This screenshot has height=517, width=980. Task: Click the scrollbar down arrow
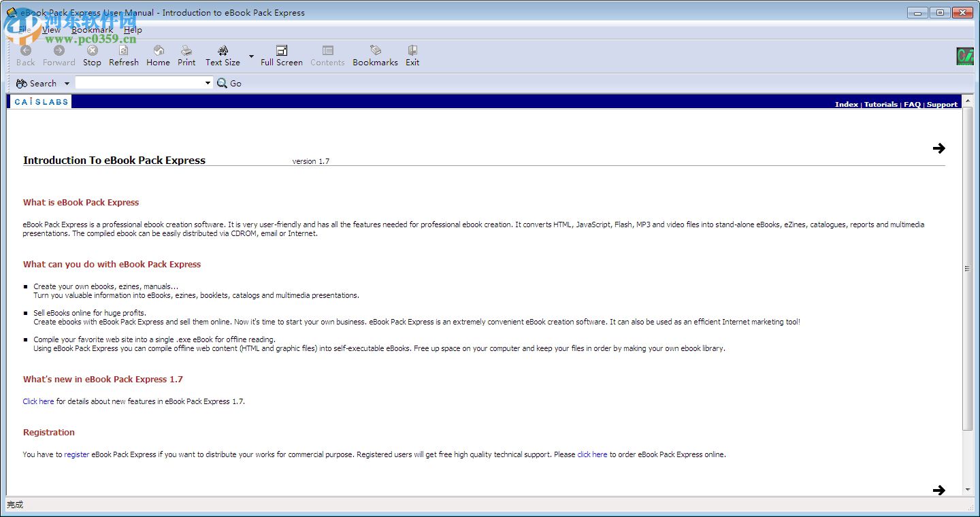click(967, 489)
